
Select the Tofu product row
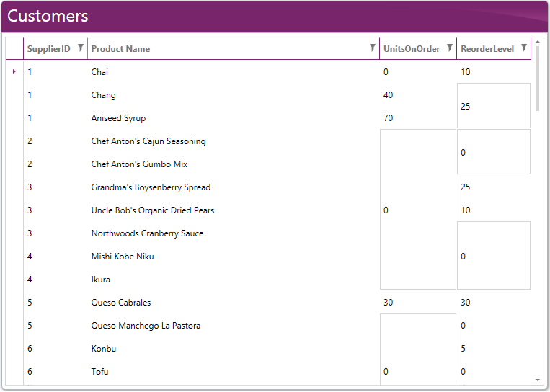[x=100, y=372]
